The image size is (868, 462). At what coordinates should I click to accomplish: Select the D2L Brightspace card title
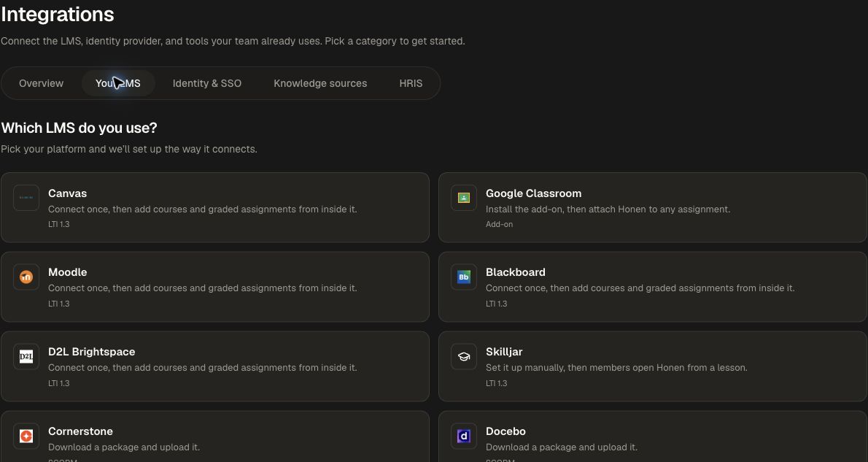point(91,352)
